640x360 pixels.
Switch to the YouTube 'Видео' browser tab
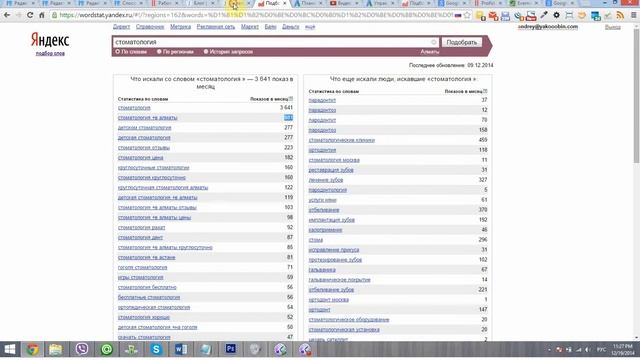point(343,4)
